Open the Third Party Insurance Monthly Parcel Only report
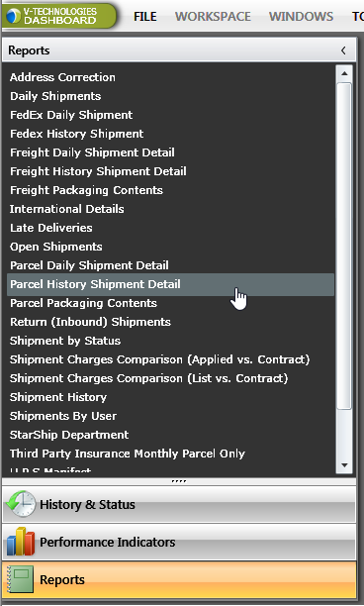Screen dimensions: 364x606 point(128,454)
